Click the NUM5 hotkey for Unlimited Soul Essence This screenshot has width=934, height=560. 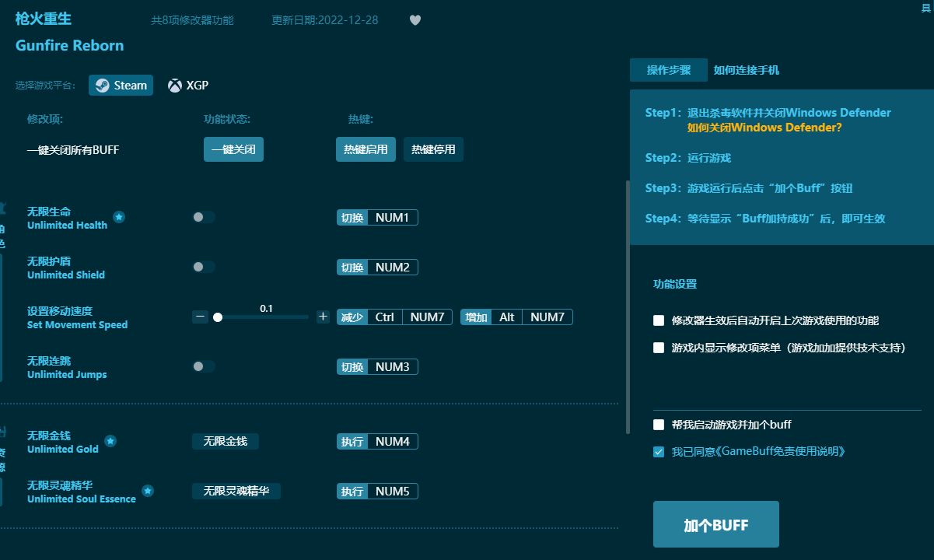click(x=392, y=492)
